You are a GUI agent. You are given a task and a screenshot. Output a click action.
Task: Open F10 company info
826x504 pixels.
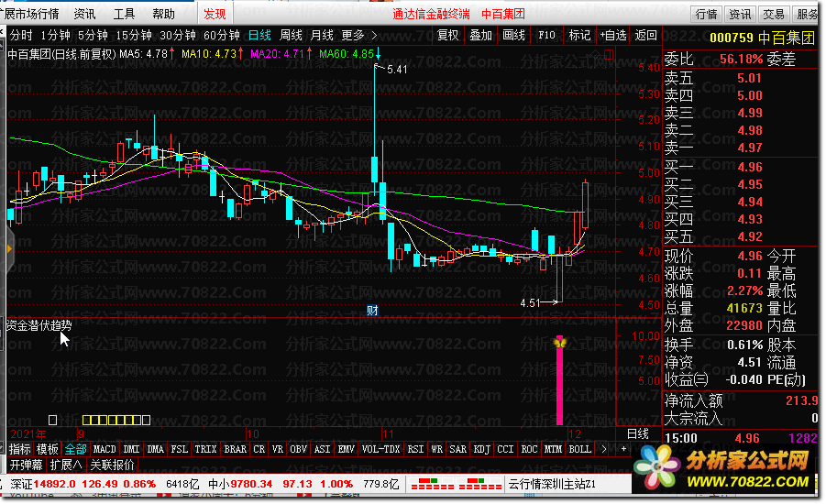click(x=546, y=36)
